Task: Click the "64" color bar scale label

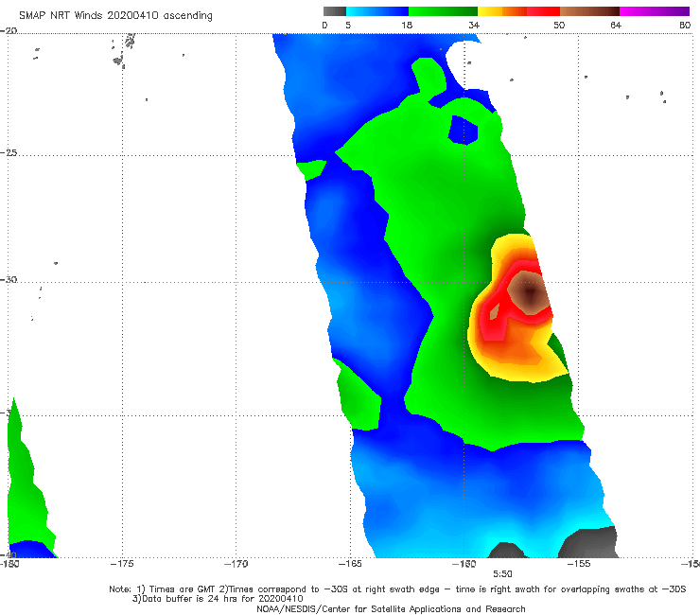Action: point(616,25)
